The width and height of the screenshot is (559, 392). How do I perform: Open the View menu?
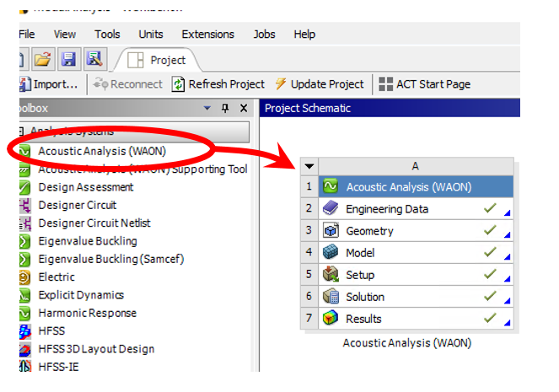(x=65, y=35)
